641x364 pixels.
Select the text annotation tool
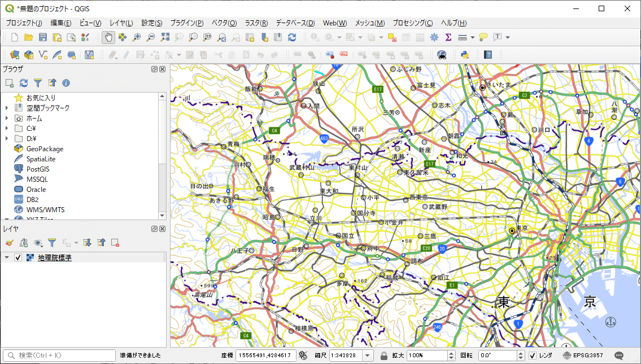[x=498, y=38]
